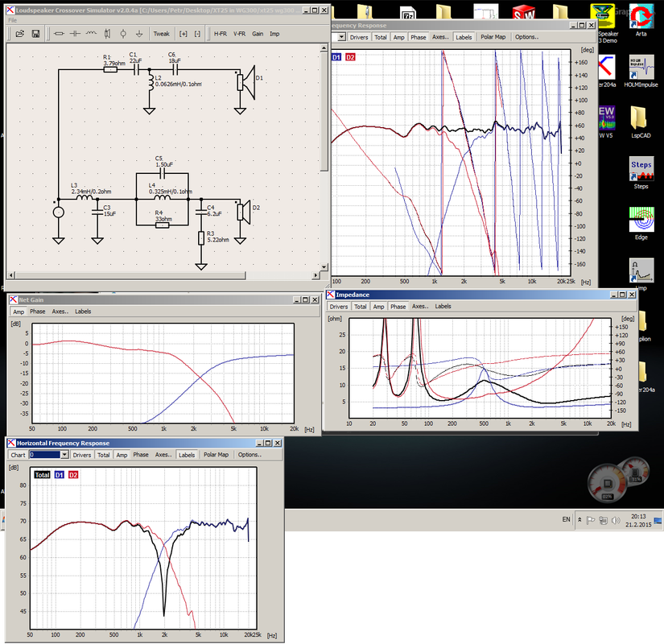Screen dimensions: 664x644
Task: Toggle D1 label in Horizontal Frequency Response
Action: click(x=60, y=475)
